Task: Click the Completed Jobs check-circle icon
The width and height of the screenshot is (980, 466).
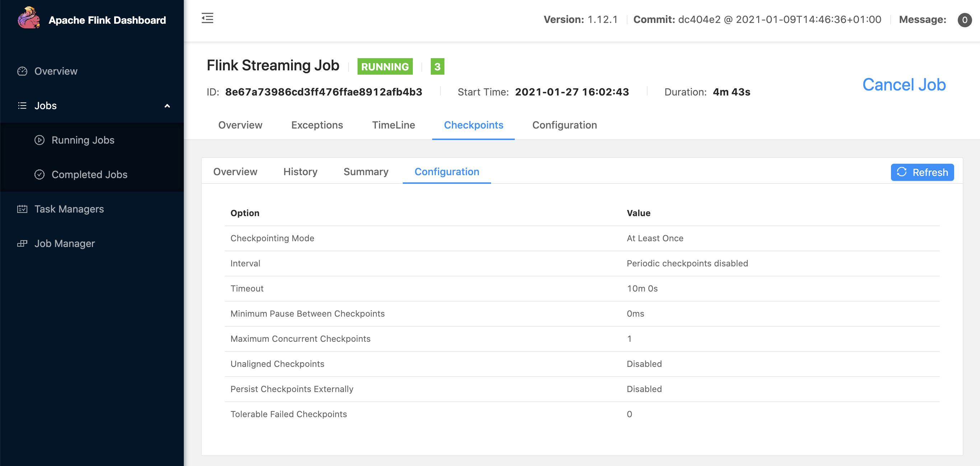Action: click(39, 174)
